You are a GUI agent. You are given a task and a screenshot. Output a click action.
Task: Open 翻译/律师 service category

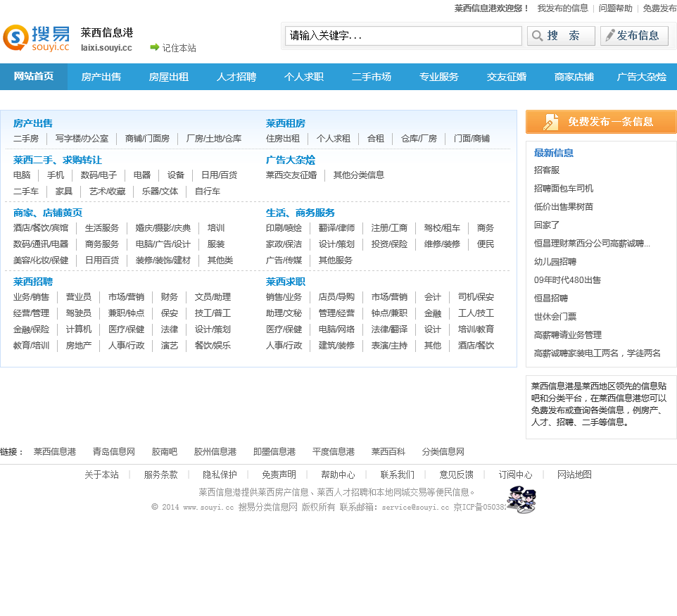click(337, 227)
